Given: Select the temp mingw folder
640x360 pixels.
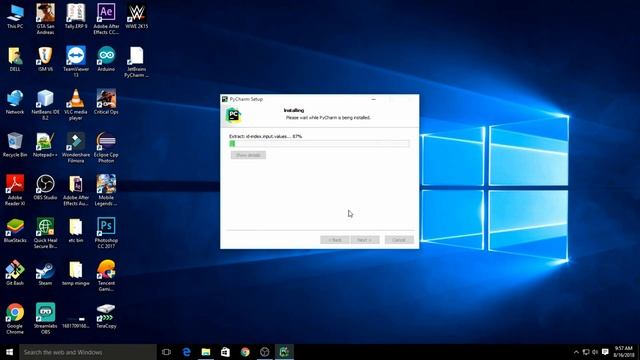Looking at the screenshot, I should [x=76, y=273].
